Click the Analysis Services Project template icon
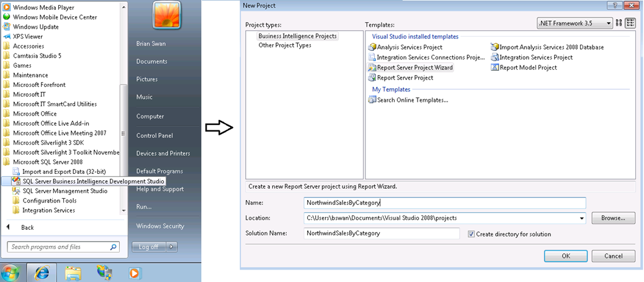644x282 pixels. coord(372,47)
